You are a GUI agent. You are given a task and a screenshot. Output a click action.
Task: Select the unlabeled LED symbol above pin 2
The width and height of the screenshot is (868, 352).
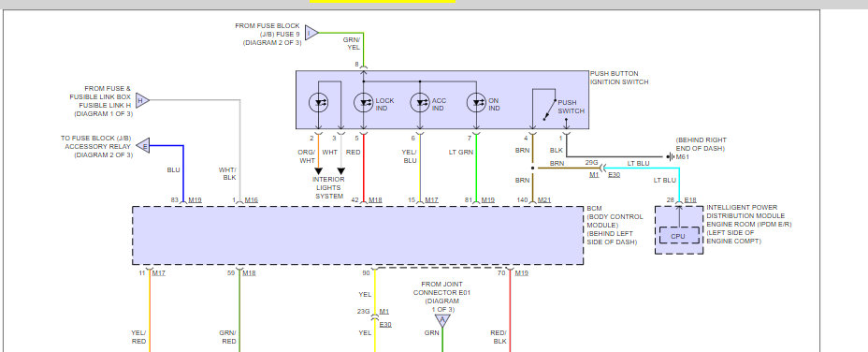point(319,103)
